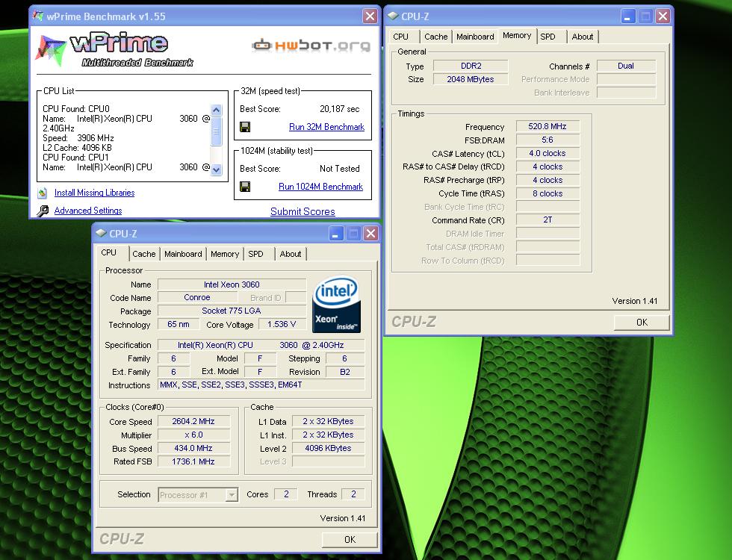Image resolution: width=732 pixels, height=560 pixels.
Task: Switch to CPU tab in Memory CPU-Z window
Action: (x=400, y=37)
